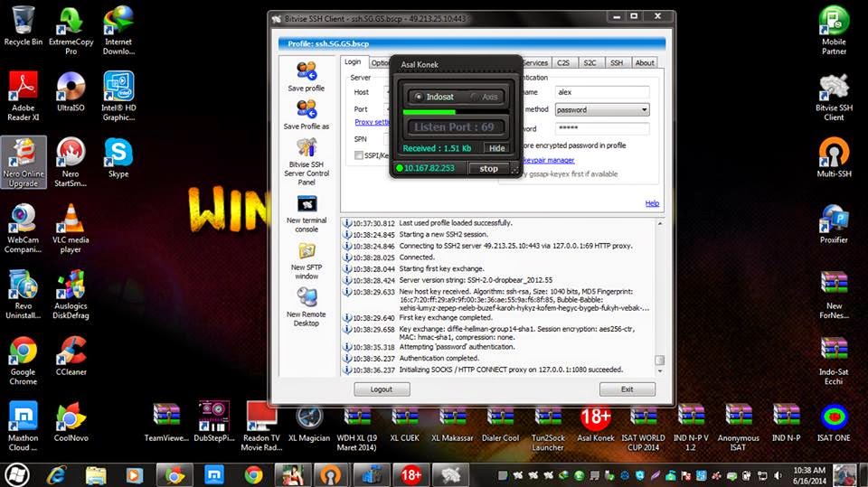Click the Logout button
This screenshot has width=868, height=487.
pos(382,389)
